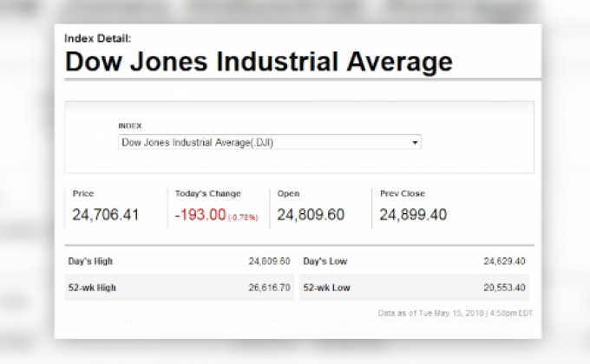Select the 52-wk High value 26,616.70
The image size is (590, 364).
point(269,287)
